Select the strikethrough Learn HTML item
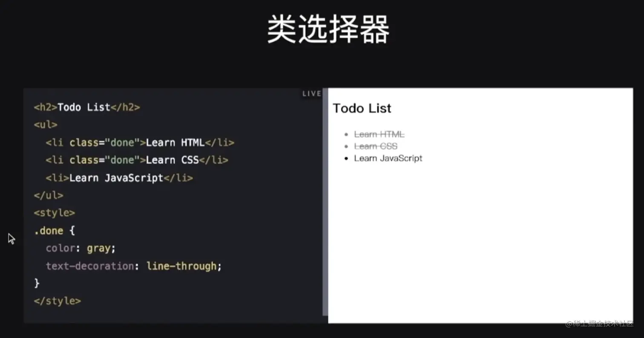Screen dimensions: 644x338 click(x=379, y=134)
